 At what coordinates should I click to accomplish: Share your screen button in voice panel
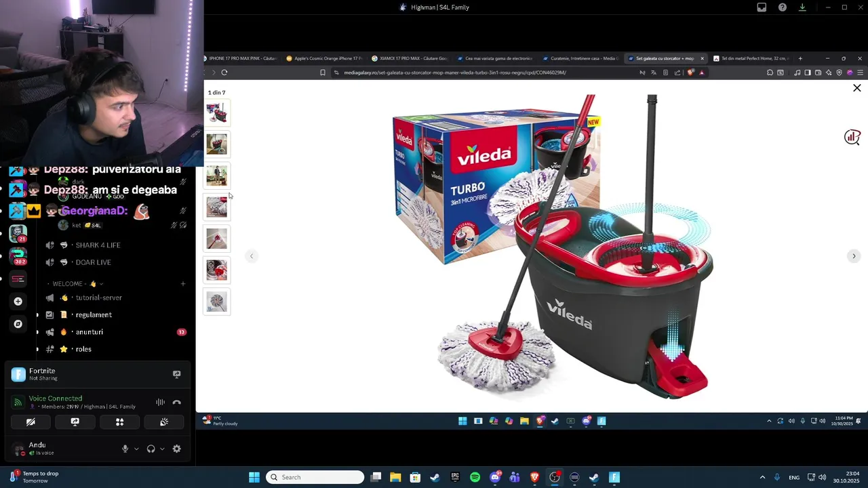tap(75, 422)
